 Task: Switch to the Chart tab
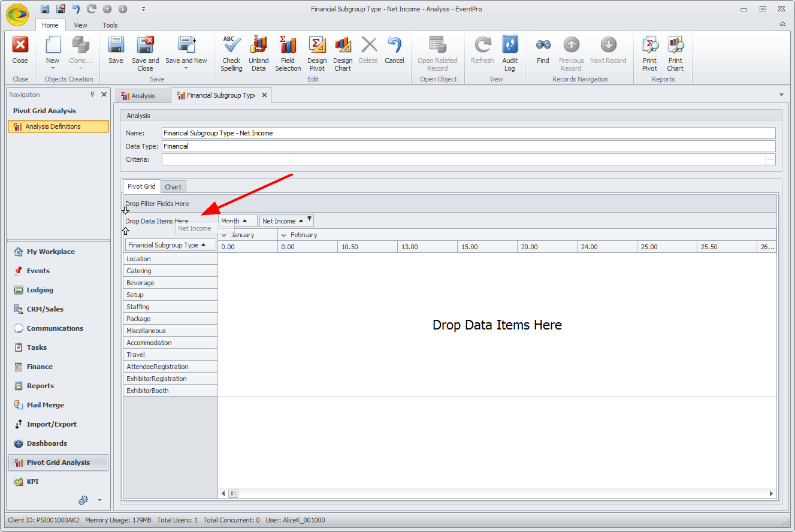pyautogui.click(x=173, y=187)
